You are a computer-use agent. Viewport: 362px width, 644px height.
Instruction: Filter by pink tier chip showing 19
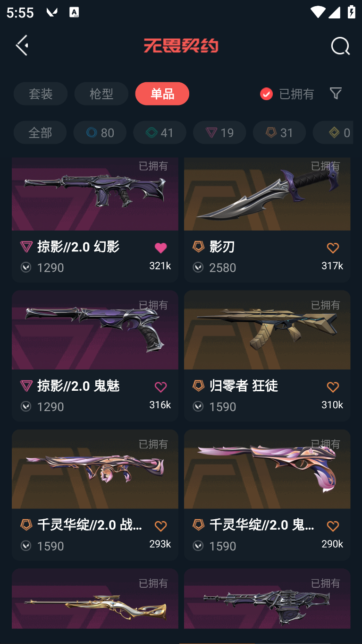pos(219,132)
